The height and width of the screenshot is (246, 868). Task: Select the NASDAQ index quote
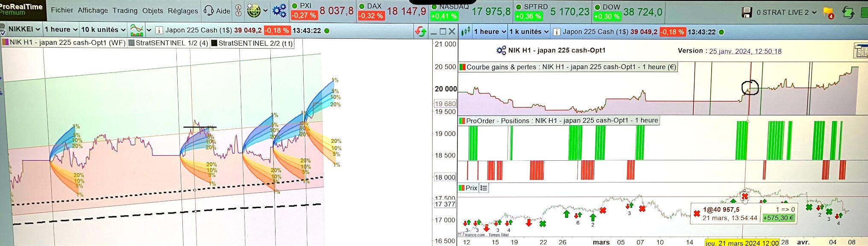click(x=470, y=12)
